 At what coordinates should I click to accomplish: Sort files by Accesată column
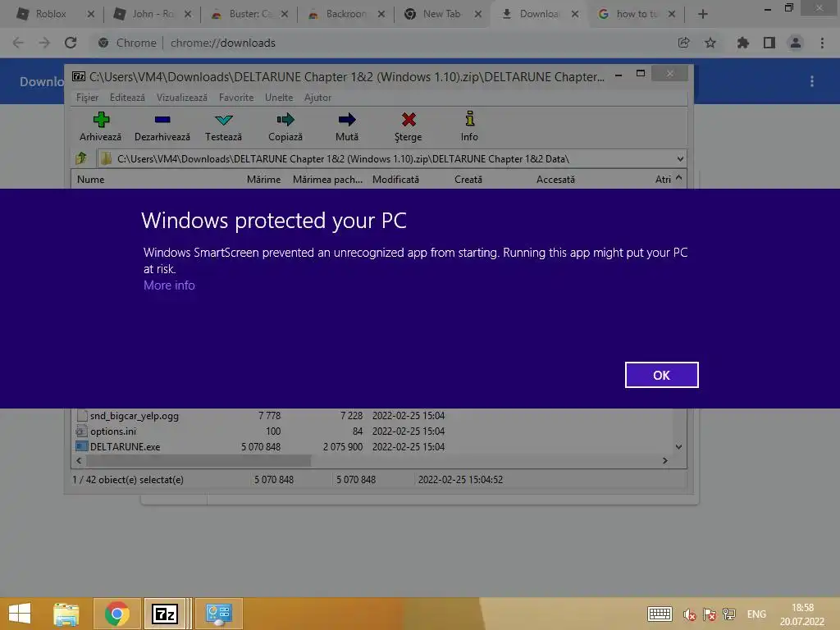(555, 180)
